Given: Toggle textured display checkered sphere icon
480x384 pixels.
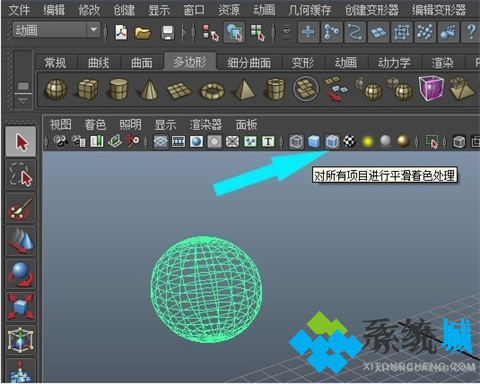Looking at the screenshot, I should 349,142.
